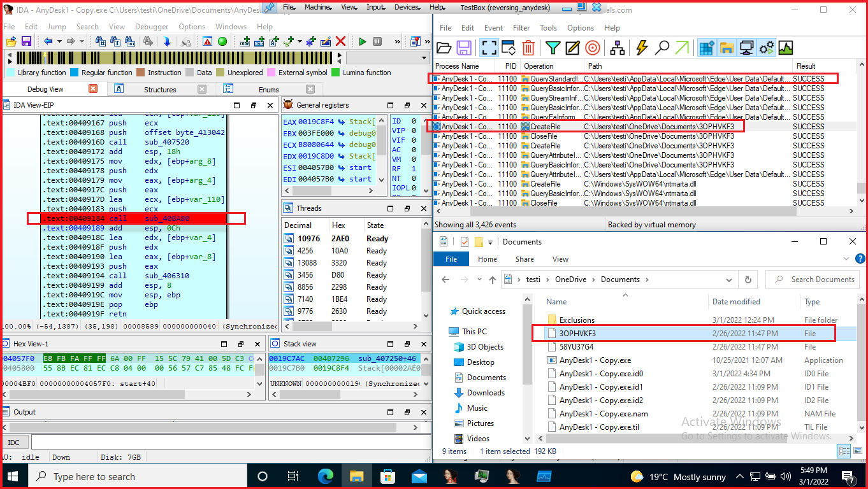Viewport: 868px width, 489px height.
Task: Click IDA's red warning triangle icon
Action: pyautogui.click(x=208, y=41)
